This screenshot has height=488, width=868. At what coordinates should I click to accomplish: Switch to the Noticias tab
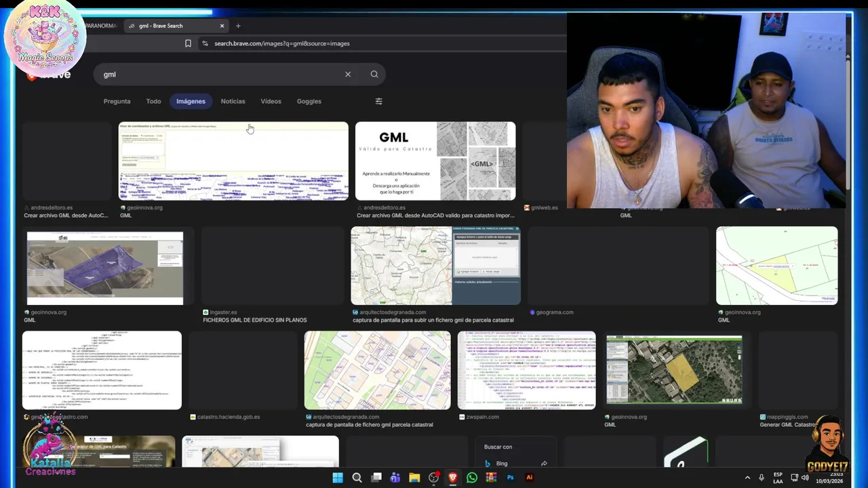[x=233, y=101]
